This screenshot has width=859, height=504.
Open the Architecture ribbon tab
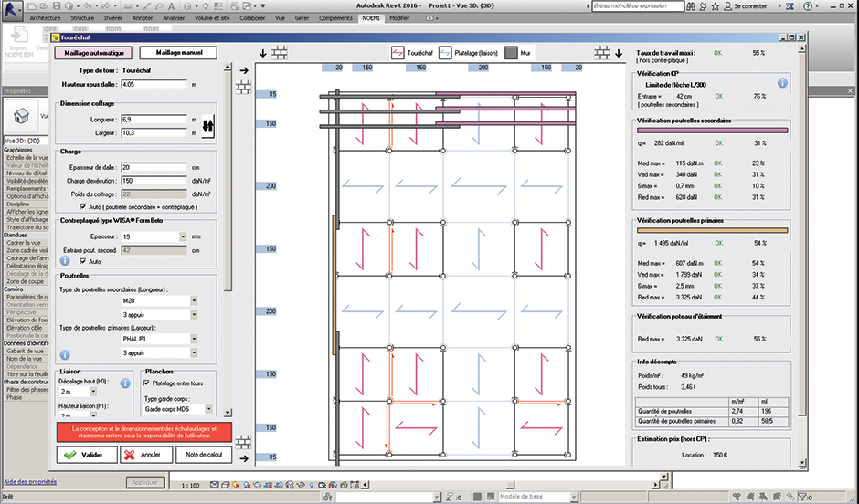[46, 18]
